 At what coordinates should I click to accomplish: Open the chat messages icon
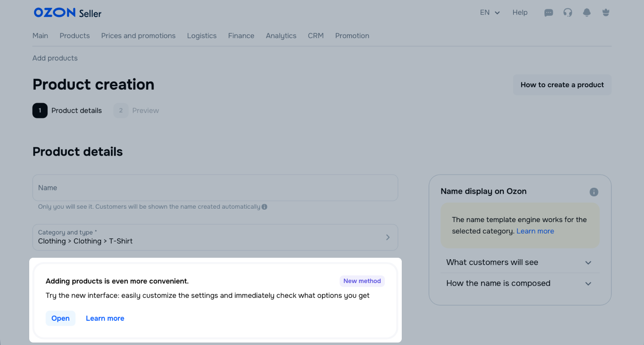pos(548,13)
